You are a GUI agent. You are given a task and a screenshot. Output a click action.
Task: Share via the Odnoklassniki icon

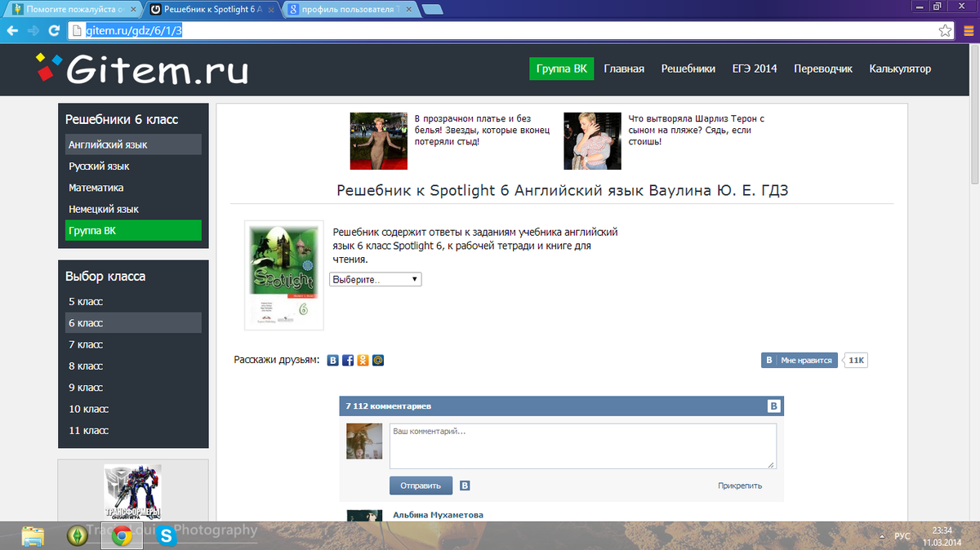363,360
